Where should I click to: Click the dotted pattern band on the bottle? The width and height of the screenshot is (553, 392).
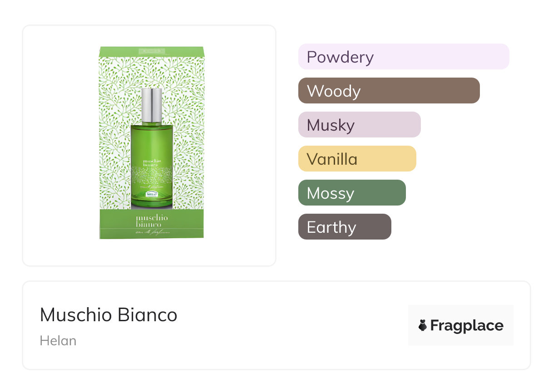151,176
